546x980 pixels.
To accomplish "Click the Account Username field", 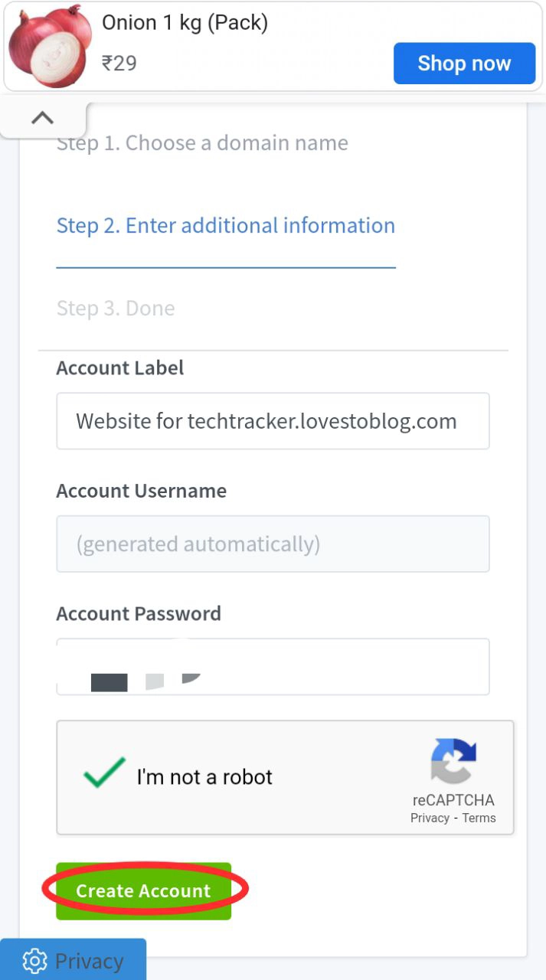I will tap(273, 544).
